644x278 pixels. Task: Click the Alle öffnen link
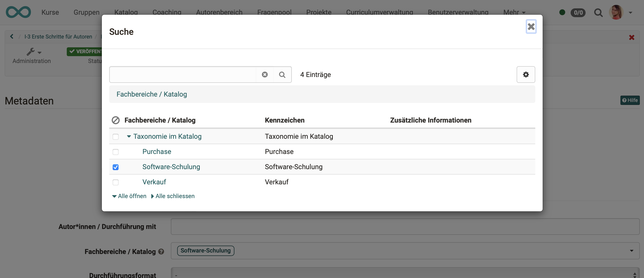(x=132, y=196)
